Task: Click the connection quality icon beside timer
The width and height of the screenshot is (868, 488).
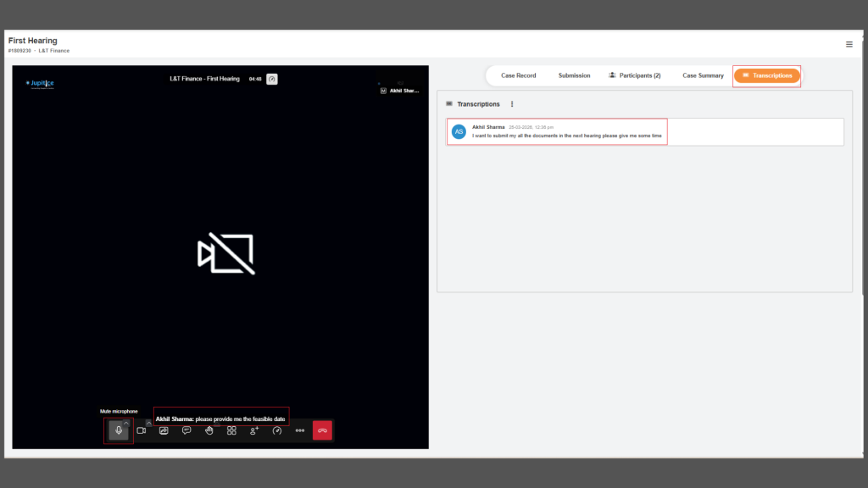Action: pyautogui.click(x=272, y=79)
